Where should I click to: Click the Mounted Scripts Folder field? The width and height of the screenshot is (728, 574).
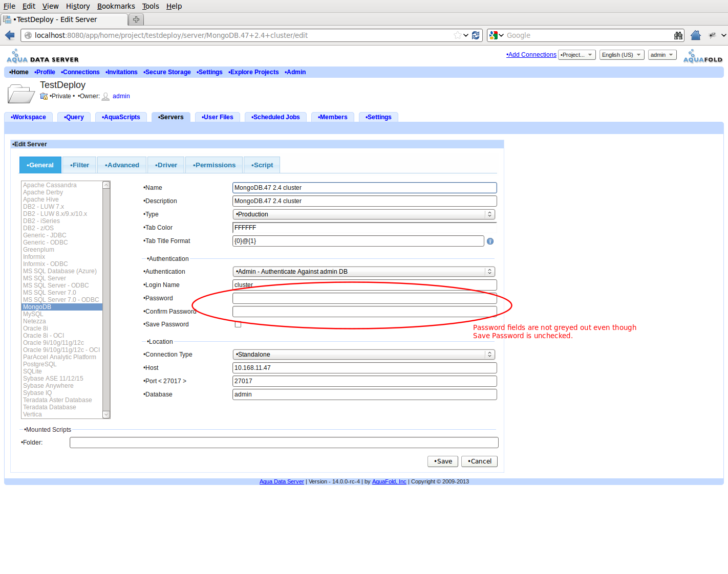click(284, 443)
